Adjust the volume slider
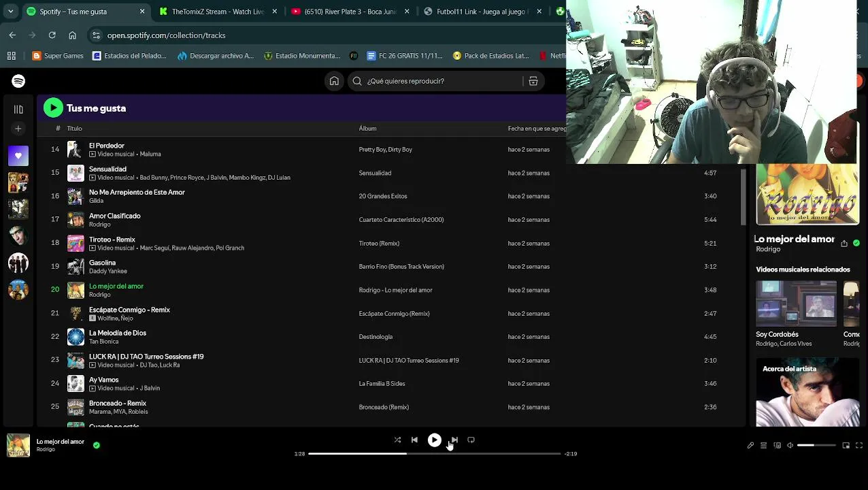Viewport: 868px width, 490px height. [x=816, y=446]
